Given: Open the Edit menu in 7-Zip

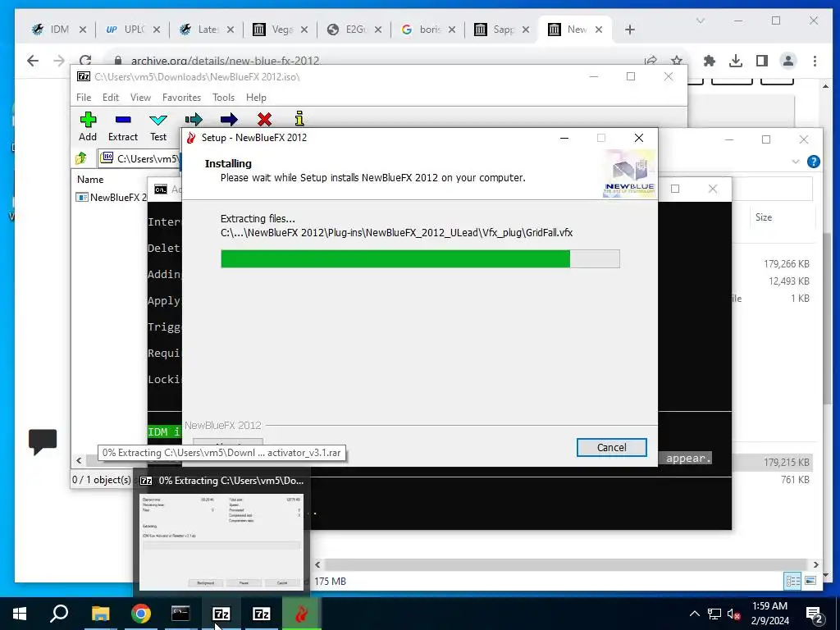Looking at the screenshot, I should point(111,98).
